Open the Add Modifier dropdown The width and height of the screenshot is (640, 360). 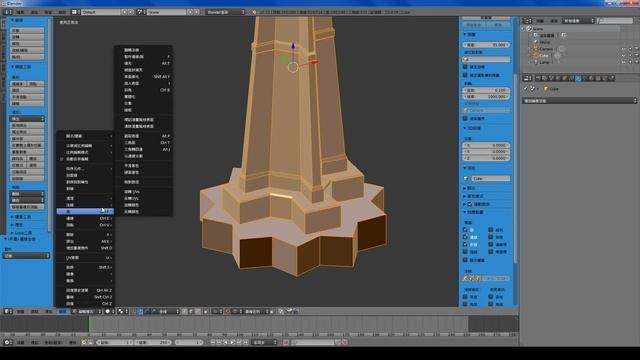coord(580,100)
